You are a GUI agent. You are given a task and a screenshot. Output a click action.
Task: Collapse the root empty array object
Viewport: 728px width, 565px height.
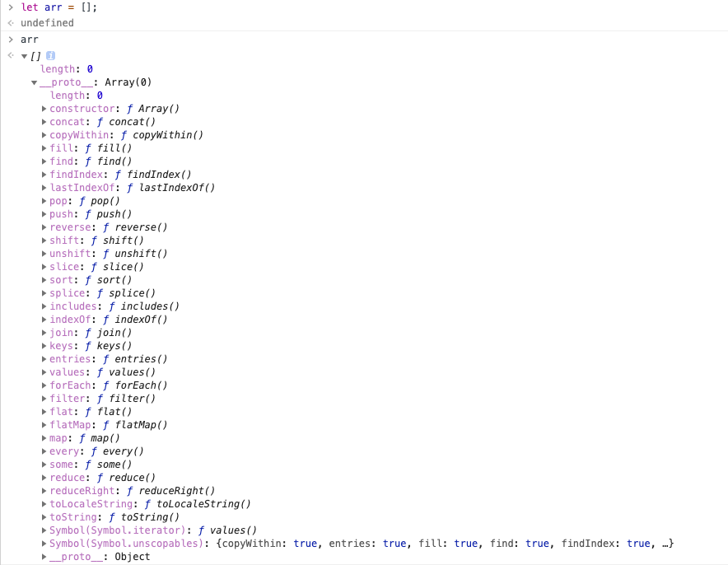pyautogui.click(x=25, y=56)
